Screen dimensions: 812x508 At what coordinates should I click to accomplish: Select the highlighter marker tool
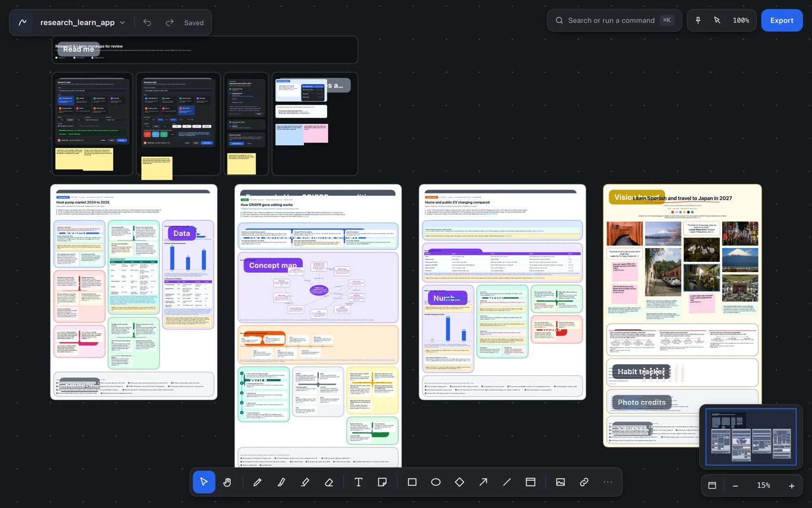click(305, 482)
